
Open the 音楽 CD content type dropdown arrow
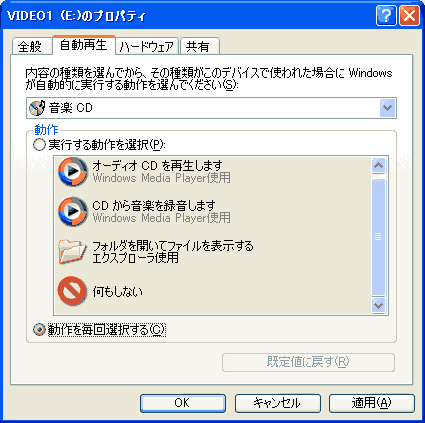coord(387,108)
